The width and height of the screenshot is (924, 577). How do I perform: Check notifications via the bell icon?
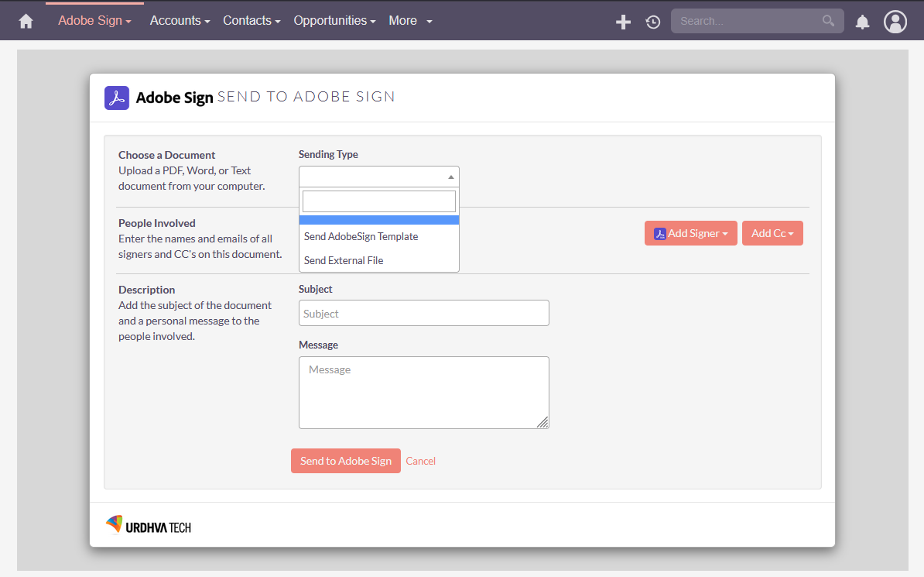[x=862, y=21]
